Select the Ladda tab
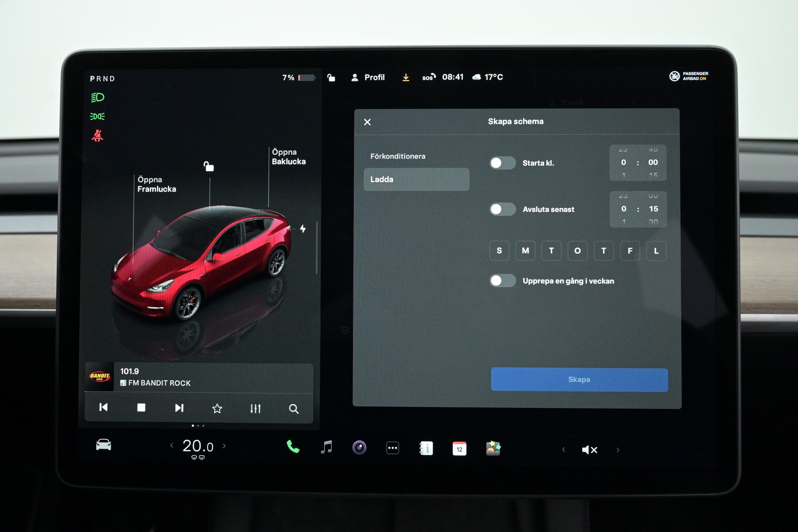 pyautogui.click(x=416, y=179)
